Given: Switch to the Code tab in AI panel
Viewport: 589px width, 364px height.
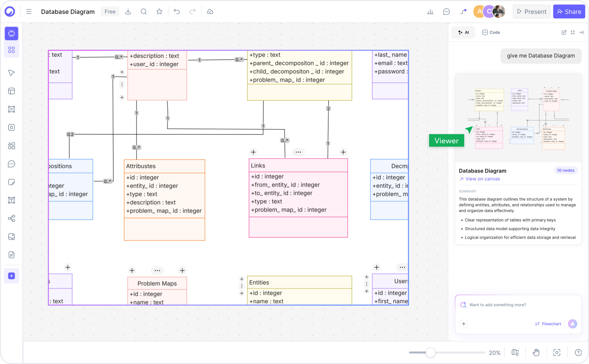Looking at the screenshot, I should 491,32.
